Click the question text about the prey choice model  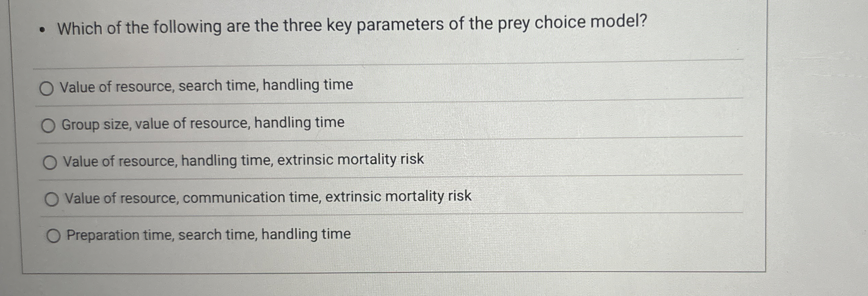point(352,25)
